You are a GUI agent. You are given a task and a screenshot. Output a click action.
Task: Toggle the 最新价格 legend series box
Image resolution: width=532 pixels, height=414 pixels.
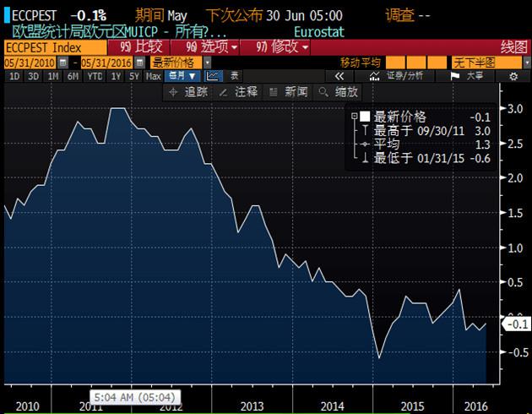tap(366, 117)
